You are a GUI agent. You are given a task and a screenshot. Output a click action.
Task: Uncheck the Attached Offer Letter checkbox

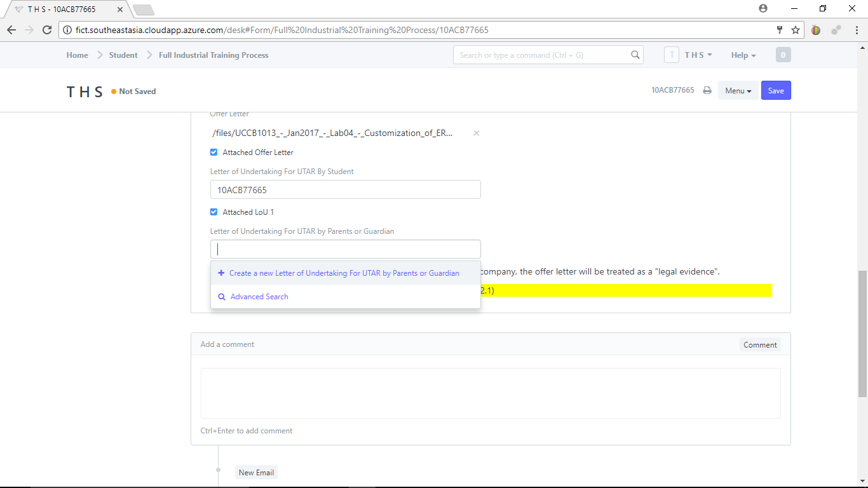click(x=214, y=152)
